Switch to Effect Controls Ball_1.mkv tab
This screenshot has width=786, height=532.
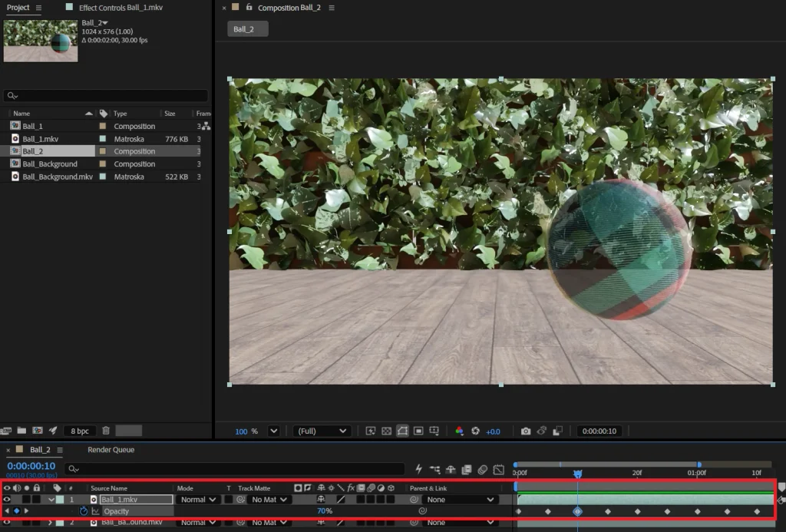click(x=121, y=8)
